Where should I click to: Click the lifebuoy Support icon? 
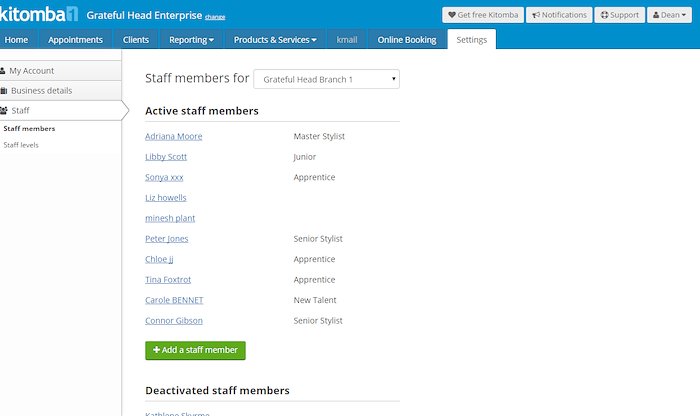(604, 16)
